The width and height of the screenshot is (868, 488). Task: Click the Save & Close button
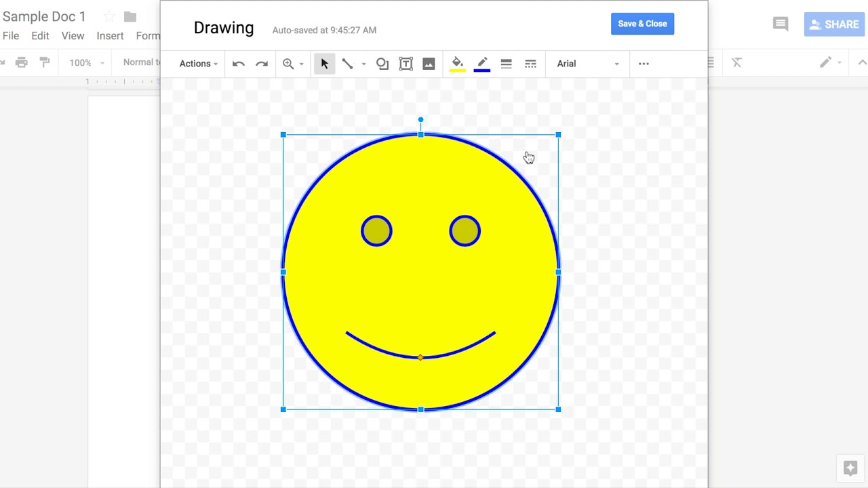pyautogui.click(x=642, y=23)
